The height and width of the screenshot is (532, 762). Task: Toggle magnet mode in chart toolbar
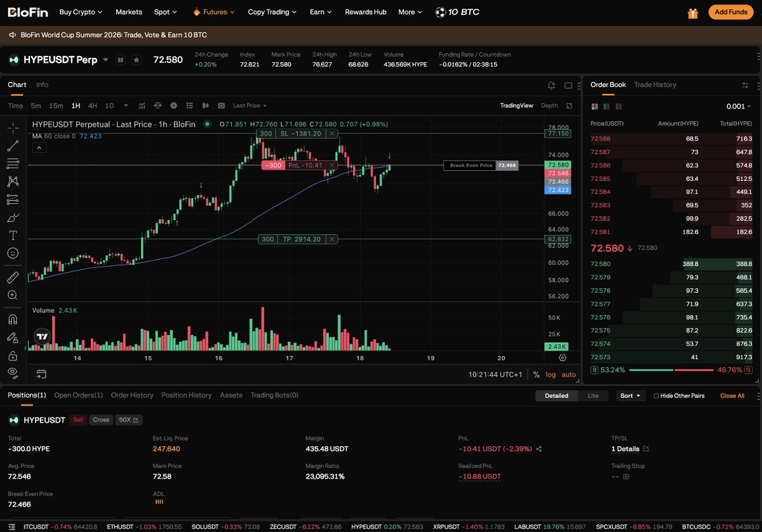tap(13, 319)
